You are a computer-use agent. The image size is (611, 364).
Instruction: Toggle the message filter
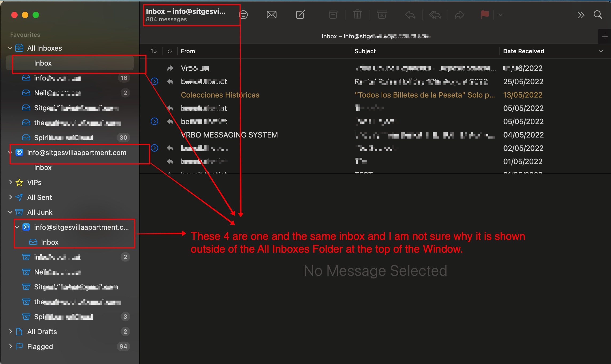(x=244, y=15)
